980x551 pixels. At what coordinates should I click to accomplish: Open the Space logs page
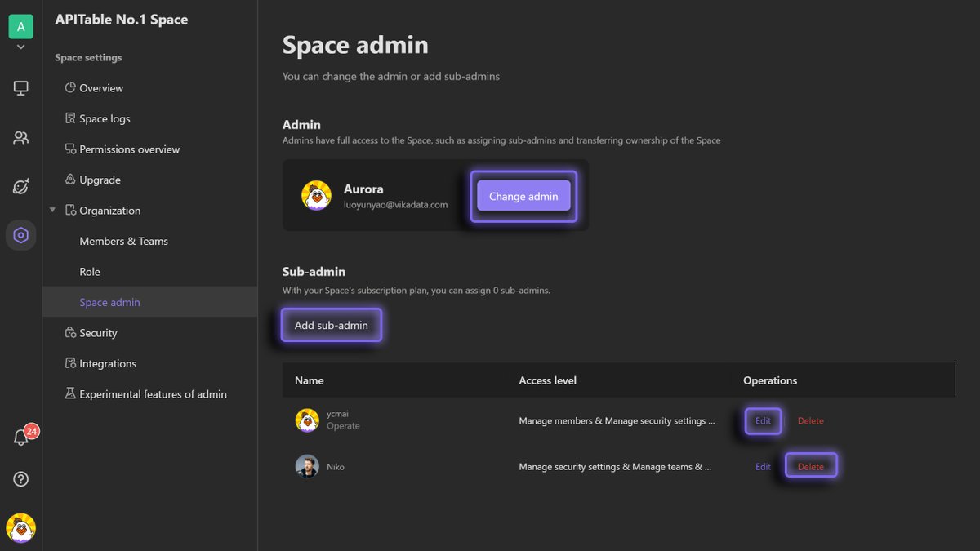point(105,118)
